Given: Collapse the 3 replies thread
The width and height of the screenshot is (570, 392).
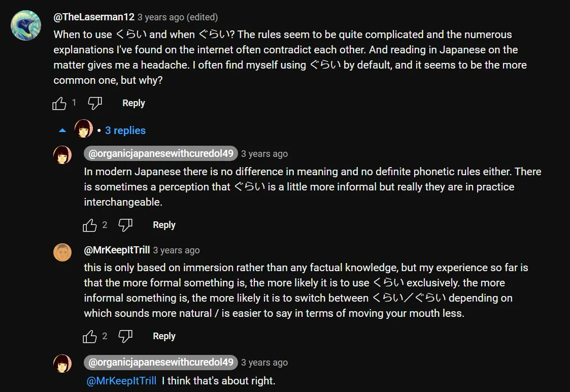Looking at the screenshot, I should (x=125, y=130).
